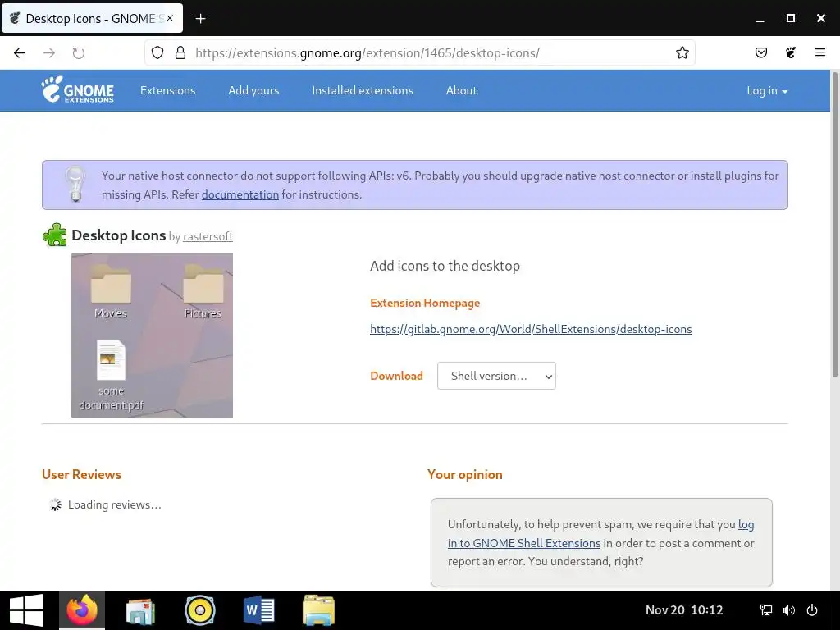Expand the Log in dropdown
The height and width of the screenshot is (630, 840).
point(767,90)
